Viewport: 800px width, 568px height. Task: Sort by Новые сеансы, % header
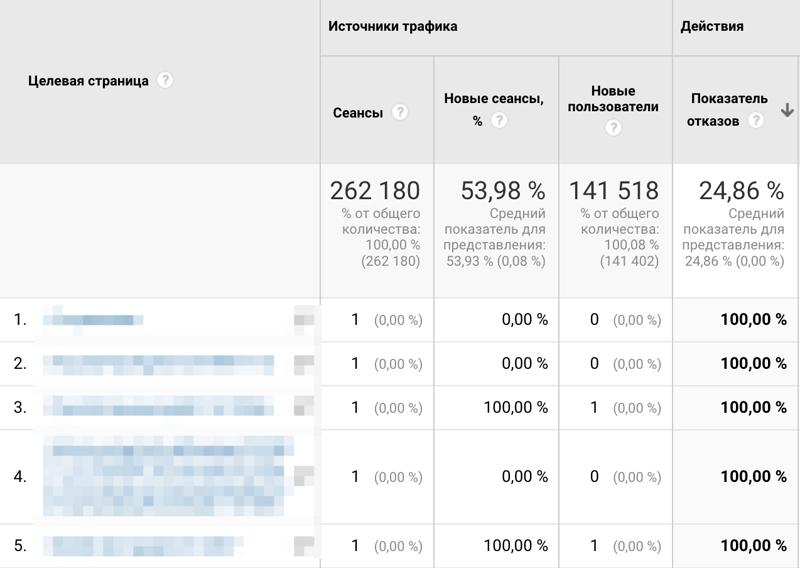[493, 99]
